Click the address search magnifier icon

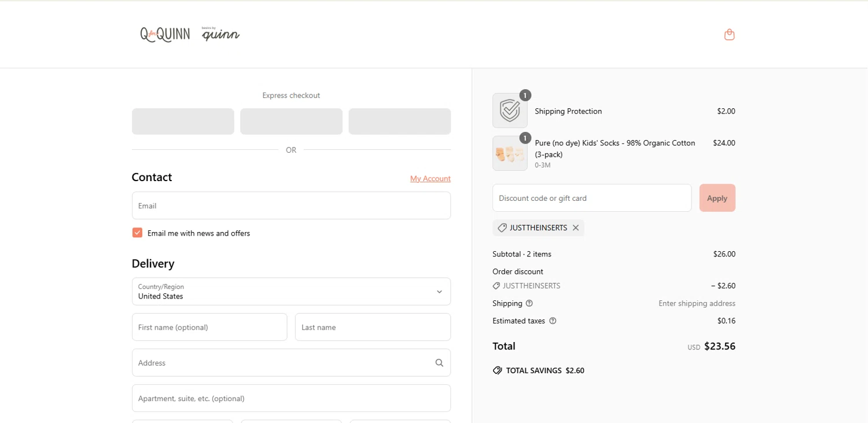(439, 363)
